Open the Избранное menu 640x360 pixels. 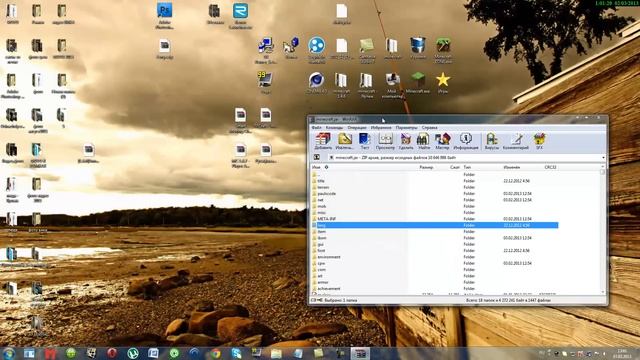381,128
